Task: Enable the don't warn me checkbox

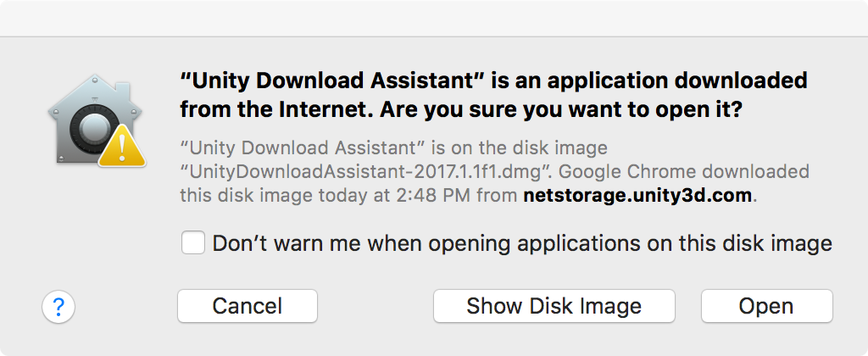Action: (193, 243)
